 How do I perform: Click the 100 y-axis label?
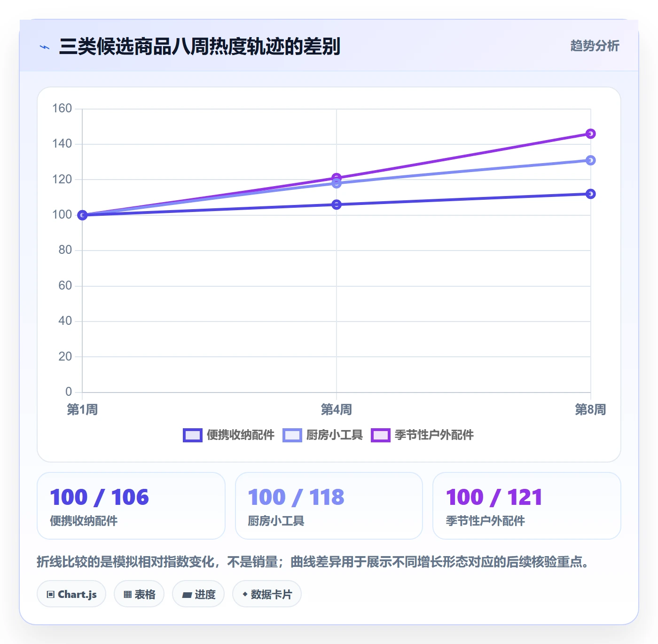[62, 215]
